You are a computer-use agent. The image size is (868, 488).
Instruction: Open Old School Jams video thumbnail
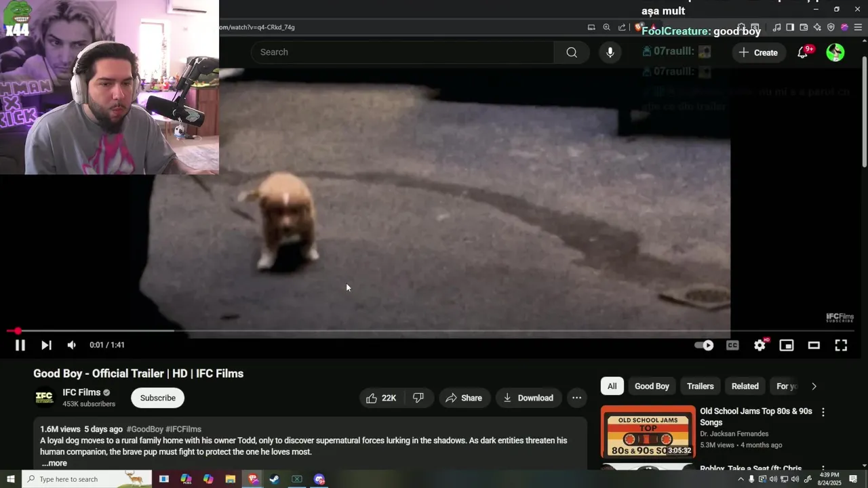coord(648,432)
